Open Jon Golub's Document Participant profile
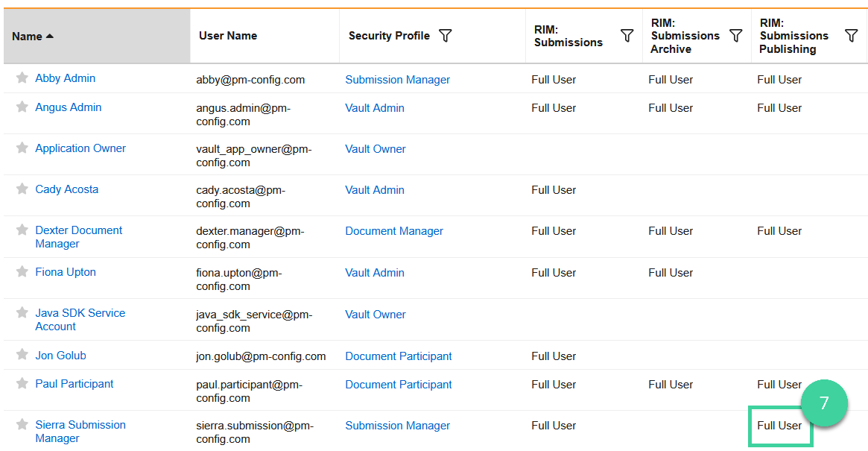 399,356
